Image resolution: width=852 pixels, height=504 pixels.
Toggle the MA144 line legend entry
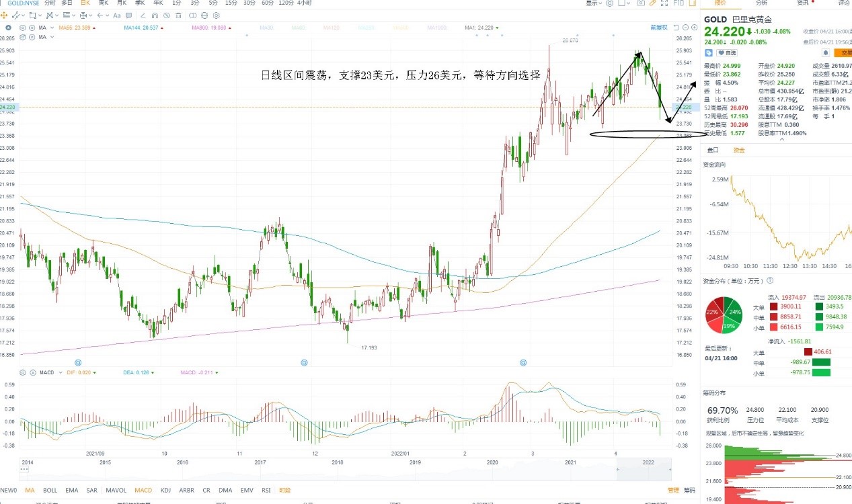point(143,28)
